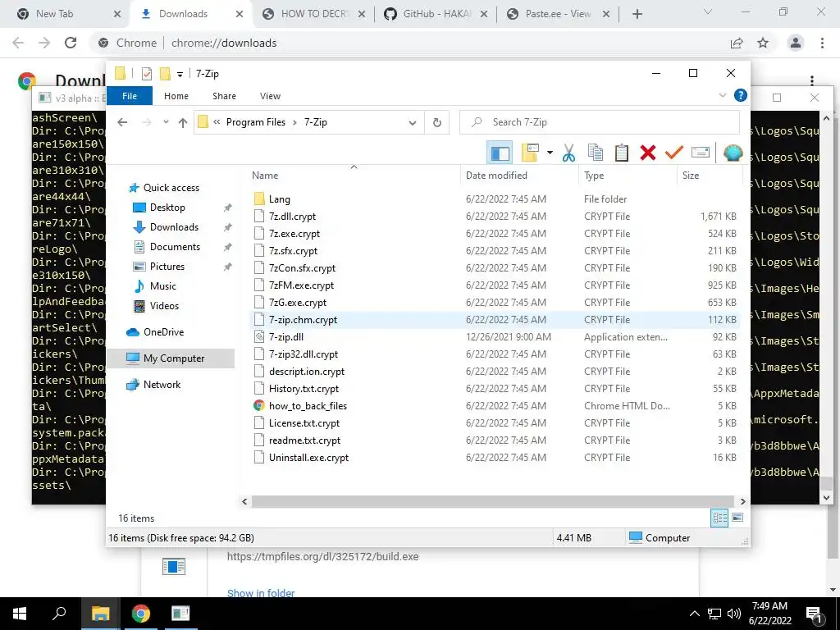Go back in Explorer navigation
The width and height of the screenshot is (840, 630).
(x=122, y=123)
